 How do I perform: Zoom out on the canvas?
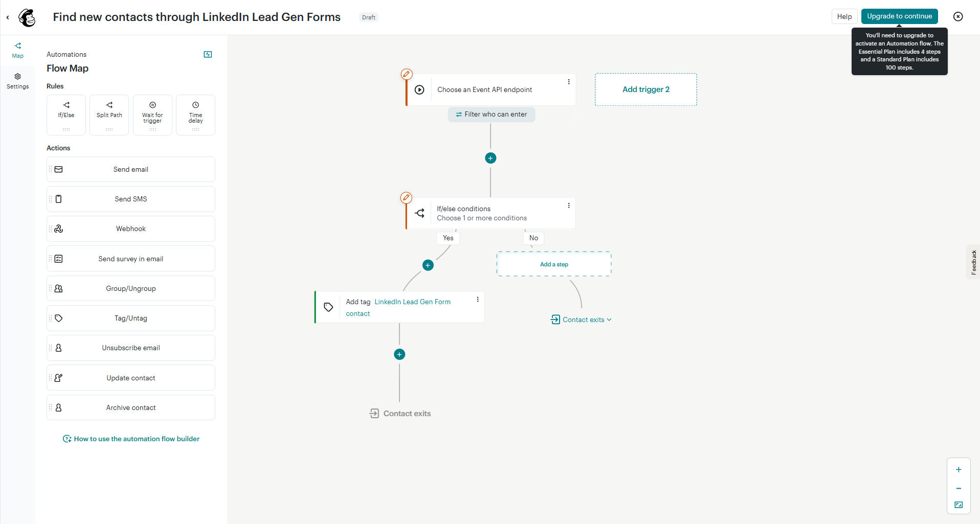[959, 488]
